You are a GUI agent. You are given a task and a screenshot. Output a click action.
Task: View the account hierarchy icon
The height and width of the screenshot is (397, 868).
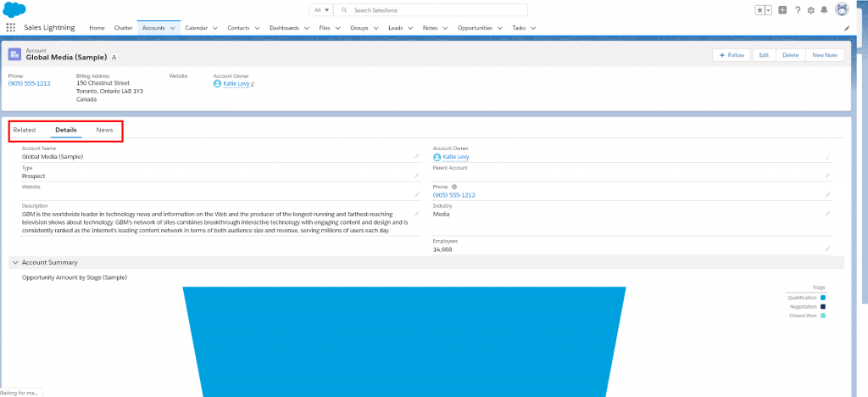pos(114,57)
